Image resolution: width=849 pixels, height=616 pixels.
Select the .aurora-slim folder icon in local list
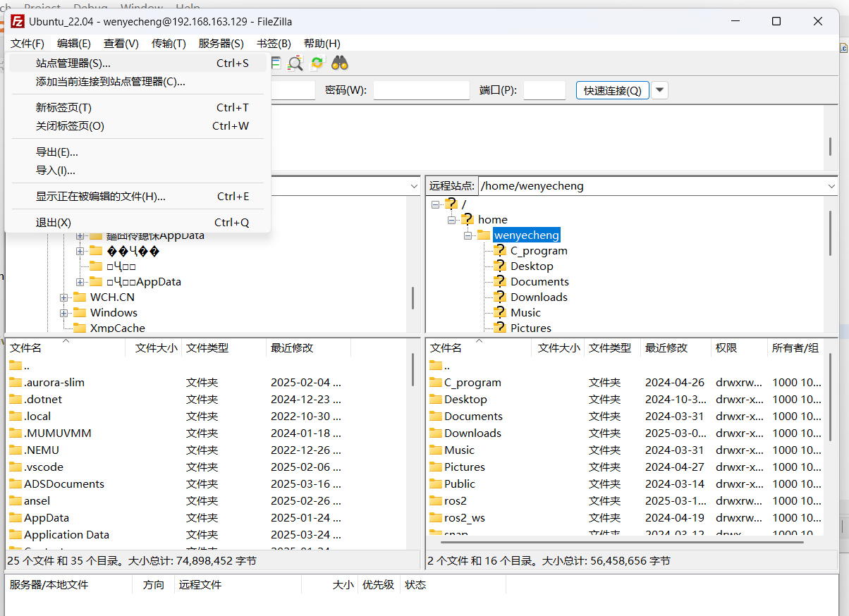16,382
